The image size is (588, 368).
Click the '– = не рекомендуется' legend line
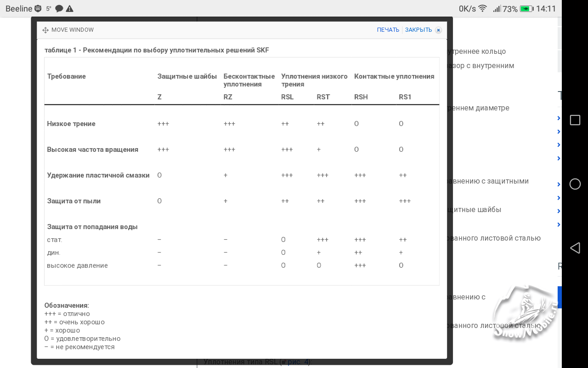point(79,347)
